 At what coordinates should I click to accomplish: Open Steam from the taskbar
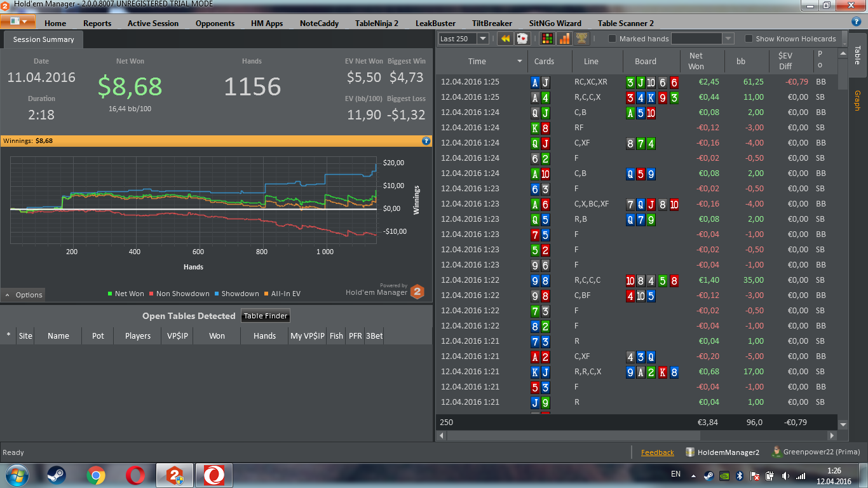(57, 475)
